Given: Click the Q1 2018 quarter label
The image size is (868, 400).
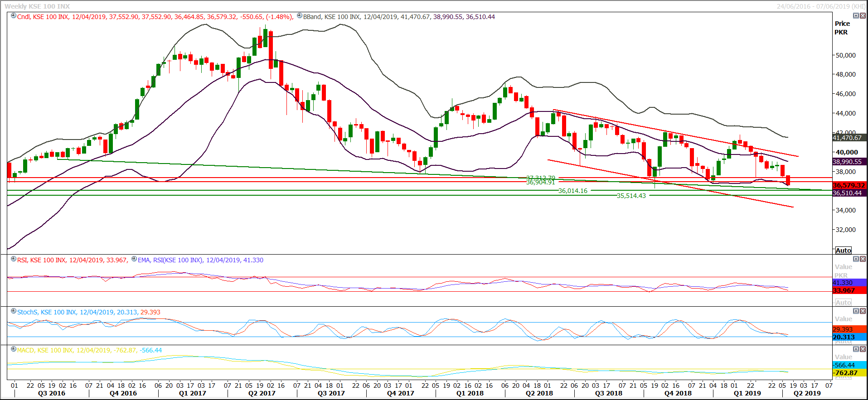Looking at the screenshot, I should point(470,393).
